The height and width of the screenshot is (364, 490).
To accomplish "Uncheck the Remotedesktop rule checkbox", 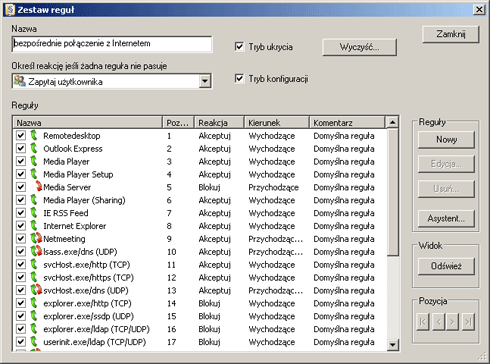I will coord(21,135).
